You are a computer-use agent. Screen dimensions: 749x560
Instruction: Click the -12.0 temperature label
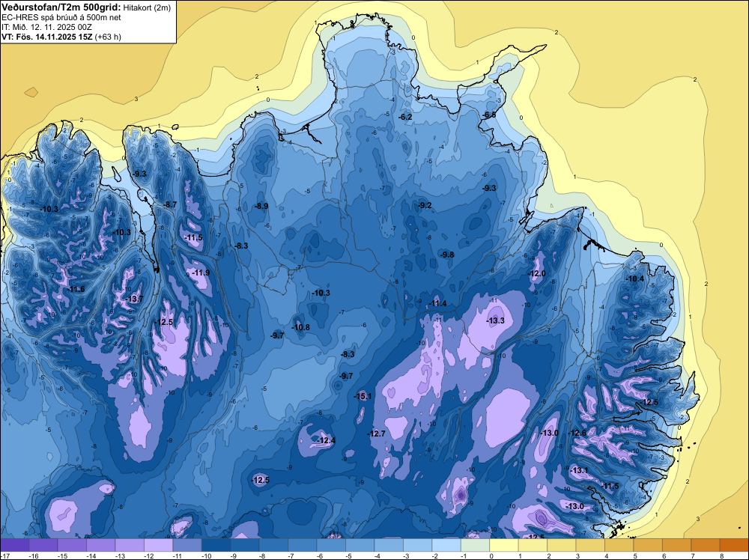tap(536, 273)
